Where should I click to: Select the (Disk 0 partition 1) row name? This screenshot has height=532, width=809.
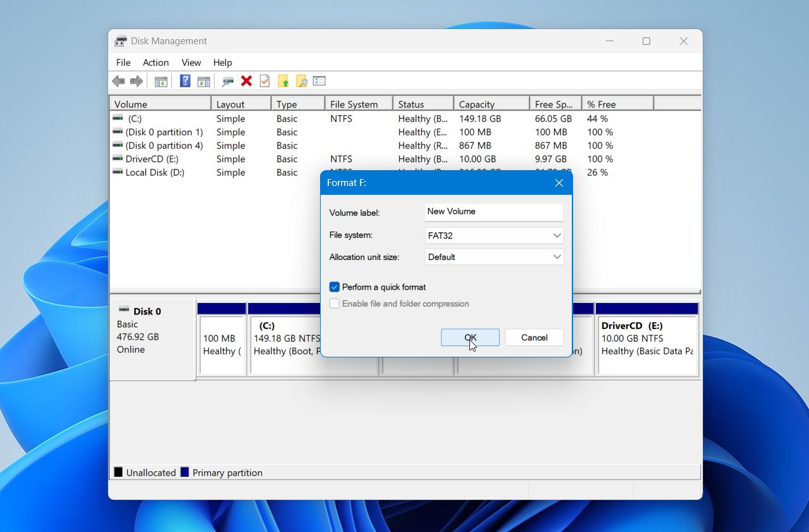(164, 132)
